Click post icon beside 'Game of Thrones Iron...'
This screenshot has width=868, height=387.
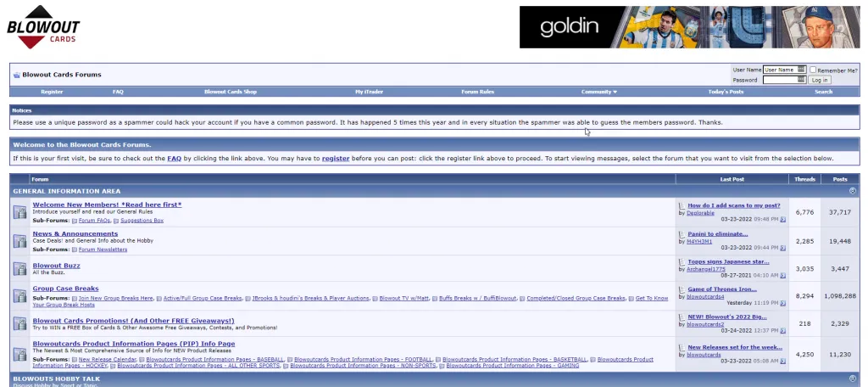(682, 289)
